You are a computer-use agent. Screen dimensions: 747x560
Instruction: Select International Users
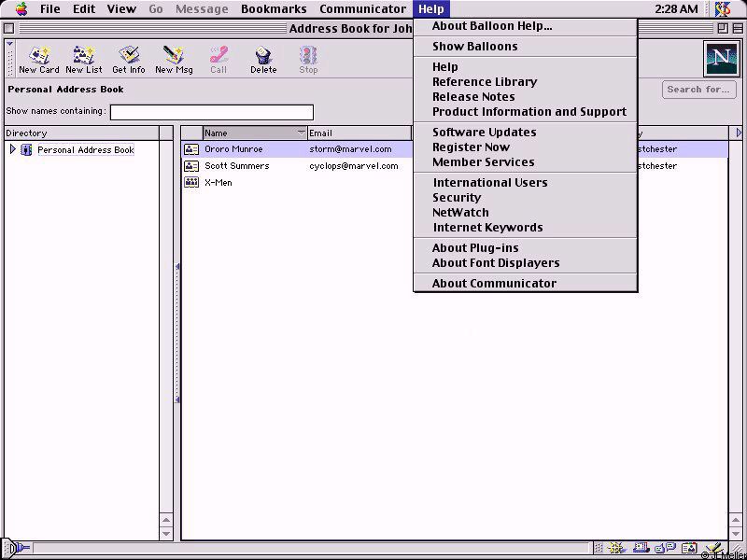[526, 183]
